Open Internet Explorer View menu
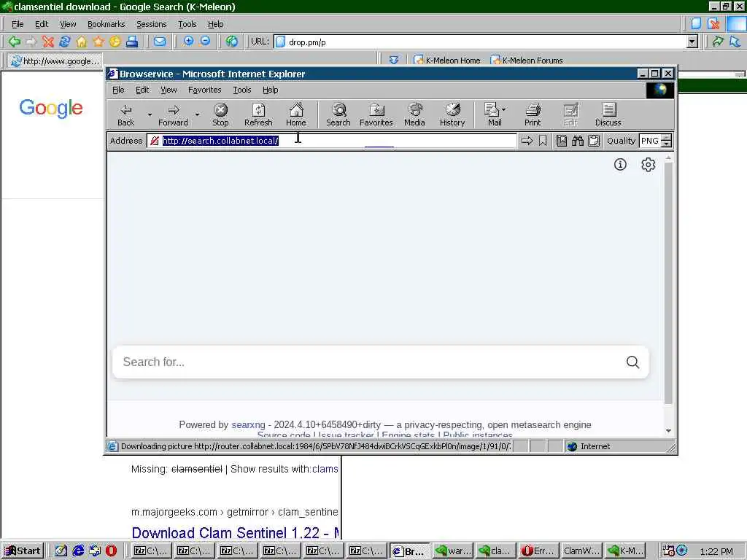 (169, 90)
